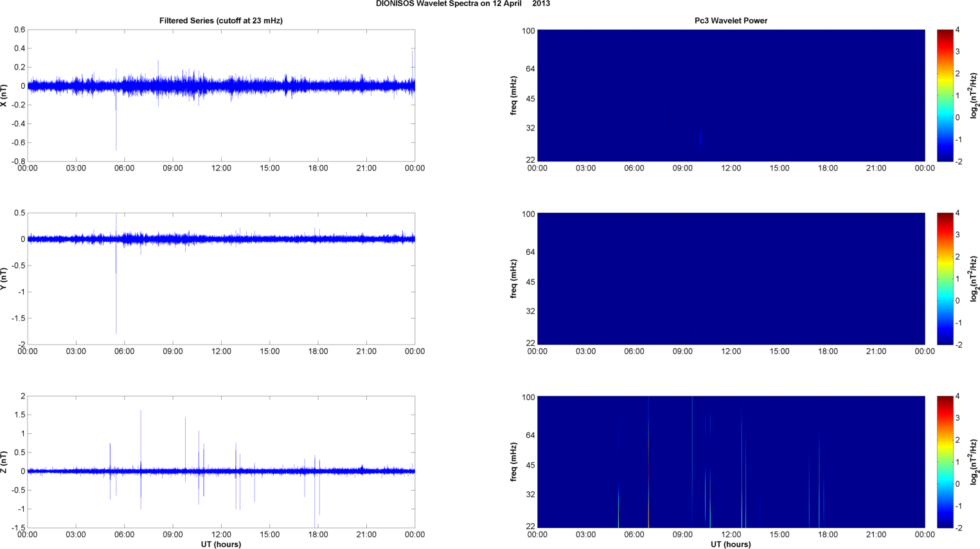Click the 45 frequency tick on middle wavelet plot
Viewport: 980px width, 549px height.
pos(531,282)
